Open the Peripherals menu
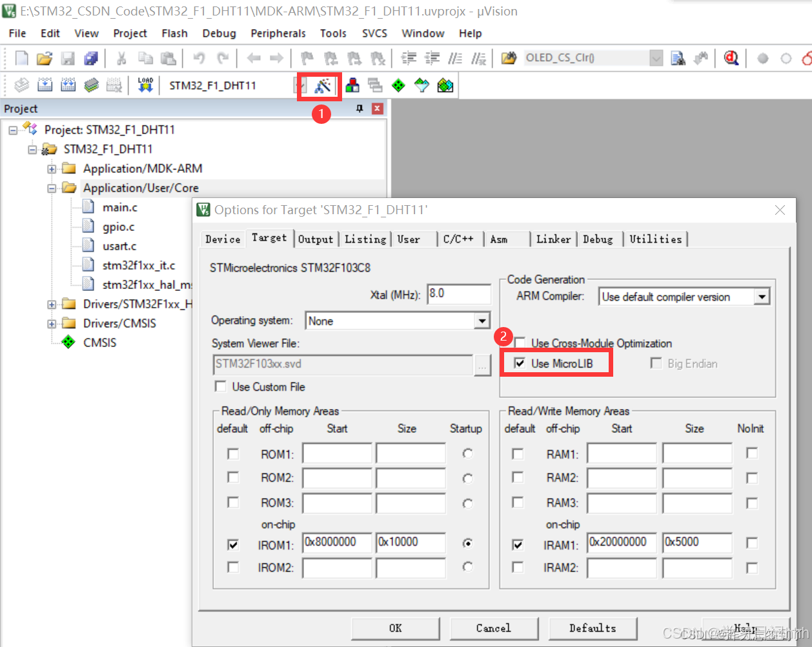 [278, 33]
